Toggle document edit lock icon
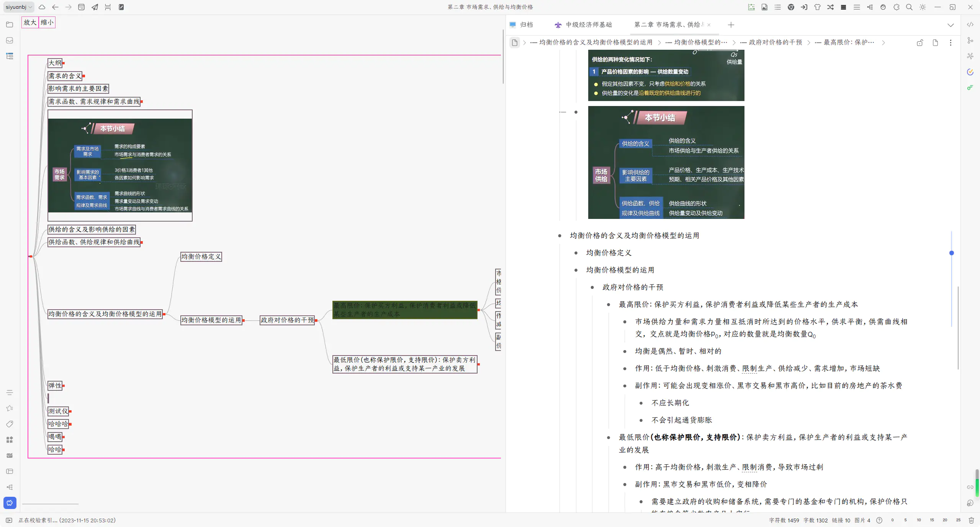 point(920,42)
